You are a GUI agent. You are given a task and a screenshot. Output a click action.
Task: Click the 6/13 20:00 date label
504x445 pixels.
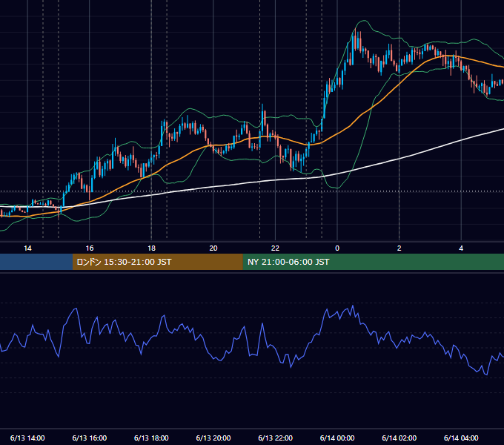(x=213, y=438)
